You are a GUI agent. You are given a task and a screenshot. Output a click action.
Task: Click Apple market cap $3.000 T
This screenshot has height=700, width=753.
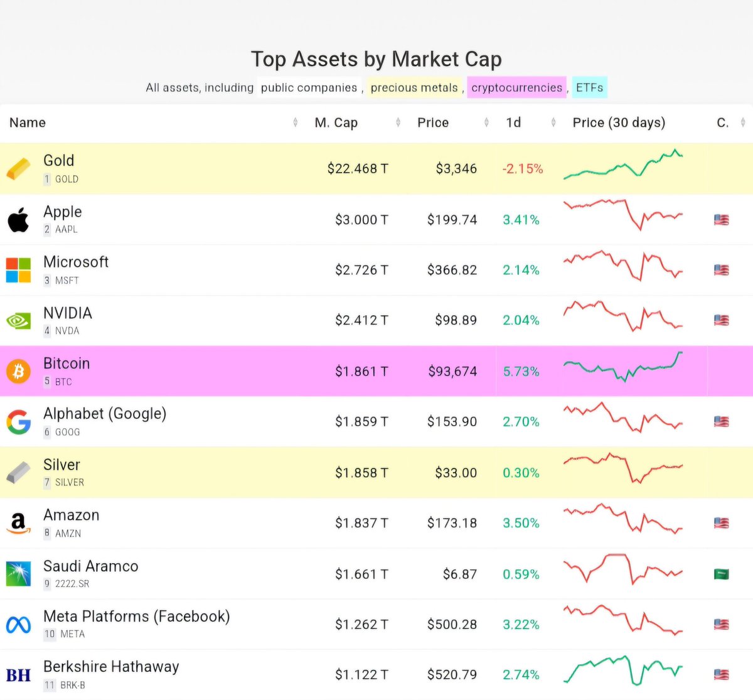[x=361, y=220]
